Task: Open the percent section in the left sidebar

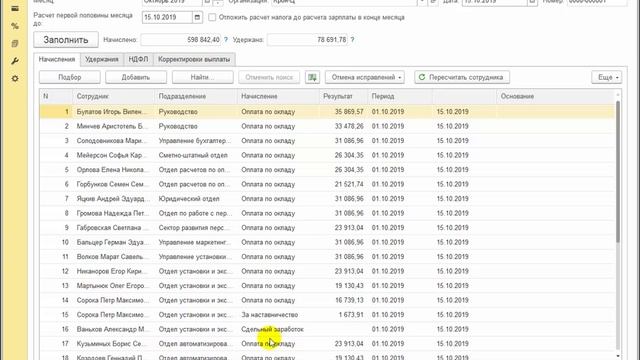Action: [x=15, y=26]
